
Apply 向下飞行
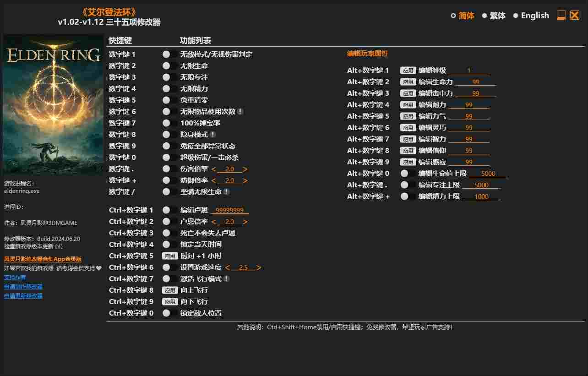click(x=170, y=302)
